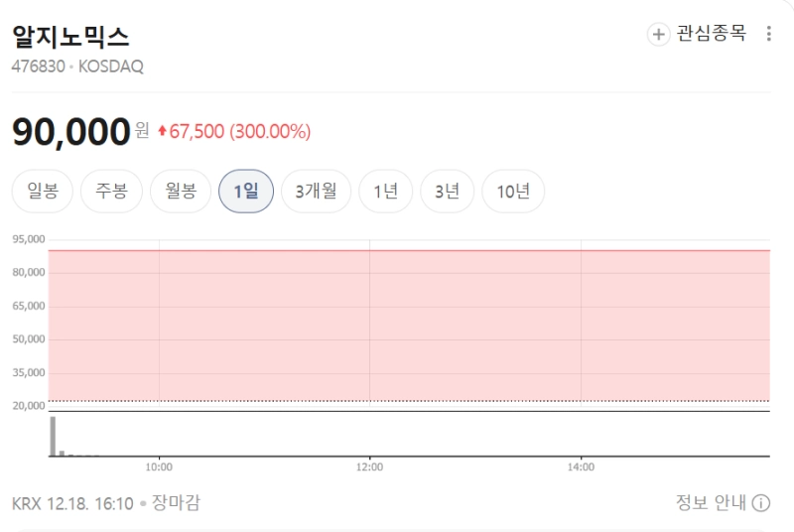Viewport: 794px width, 532px height.
Task: Open the 정보 안내 text link
Action: point(711,502)
